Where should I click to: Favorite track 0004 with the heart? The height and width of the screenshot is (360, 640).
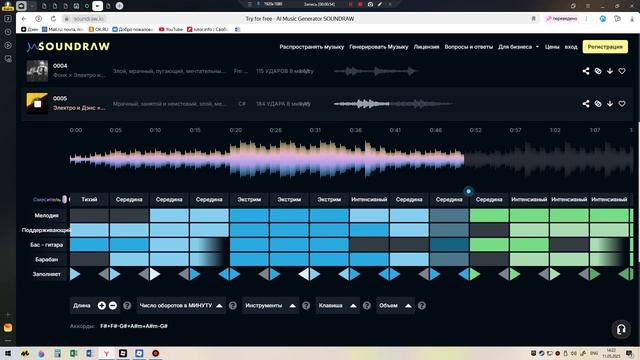(622, 71)
